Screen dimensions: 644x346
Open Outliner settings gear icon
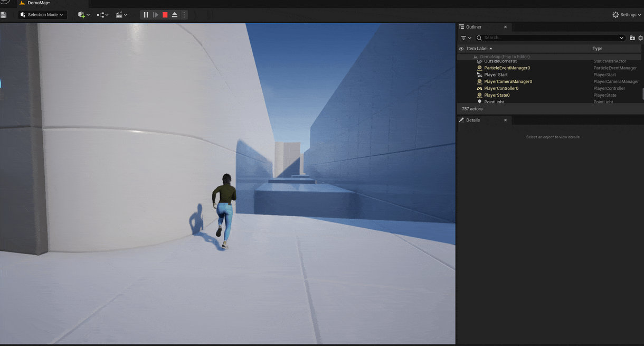(x=641, y=38)
